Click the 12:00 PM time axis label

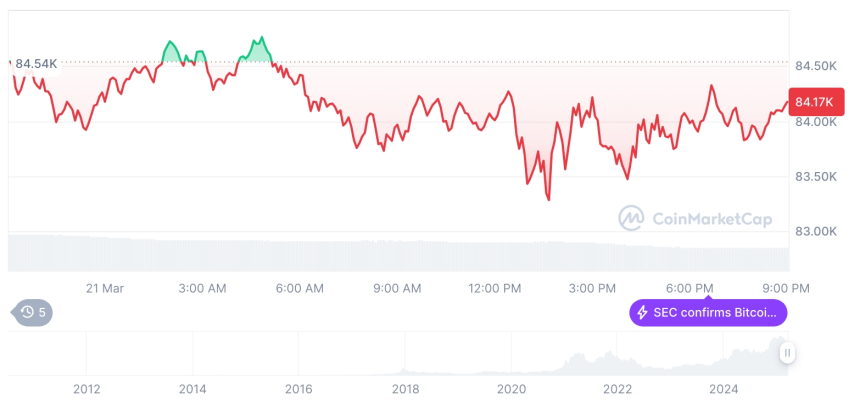point(495,288)
